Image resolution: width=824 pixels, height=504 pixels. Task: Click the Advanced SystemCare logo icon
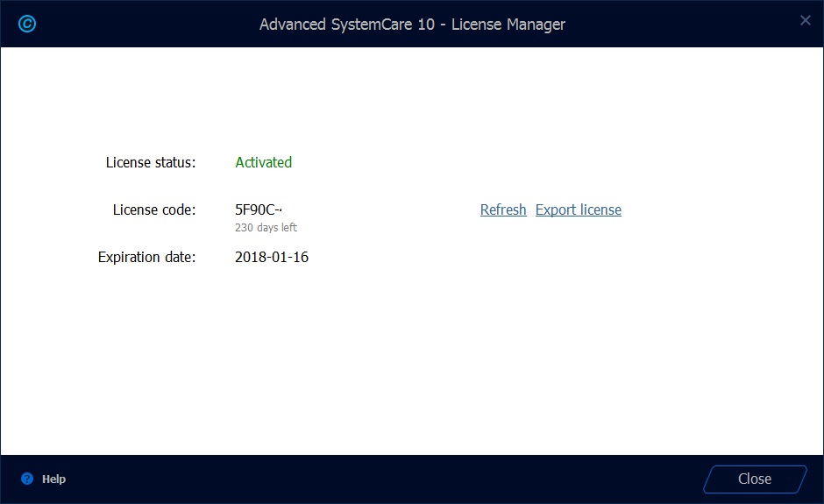[27, 24]
